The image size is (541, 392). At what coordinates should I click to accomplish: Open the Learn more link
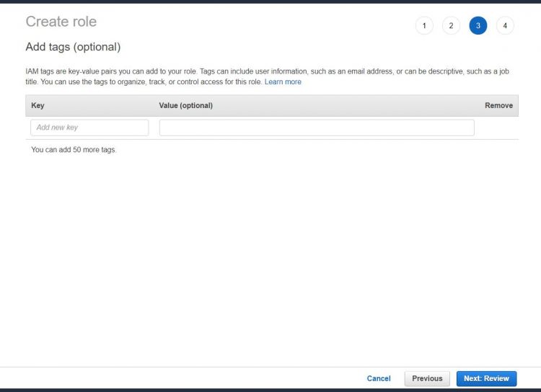(x=283, y=82)
